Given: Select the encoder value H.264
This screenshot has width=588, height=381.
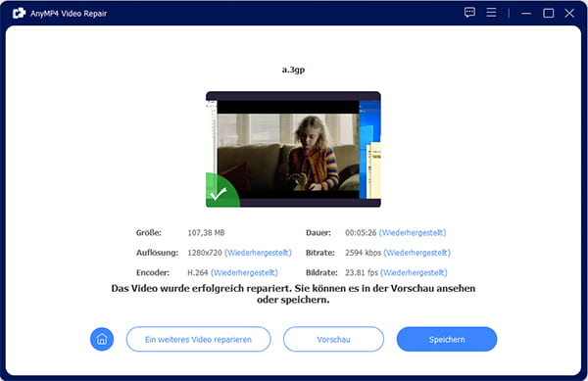Looking at the screenshot, I should click(x=198, y=272).
